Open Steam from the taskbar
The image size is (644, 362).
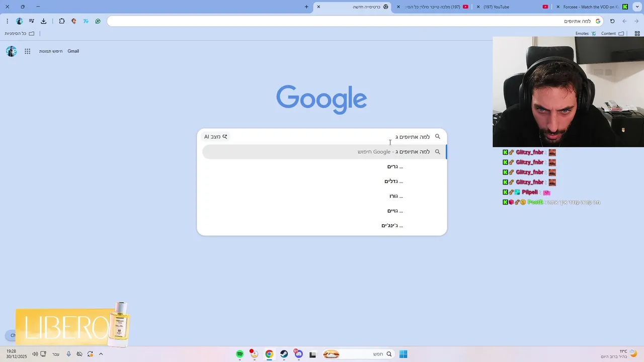point(284,354)
